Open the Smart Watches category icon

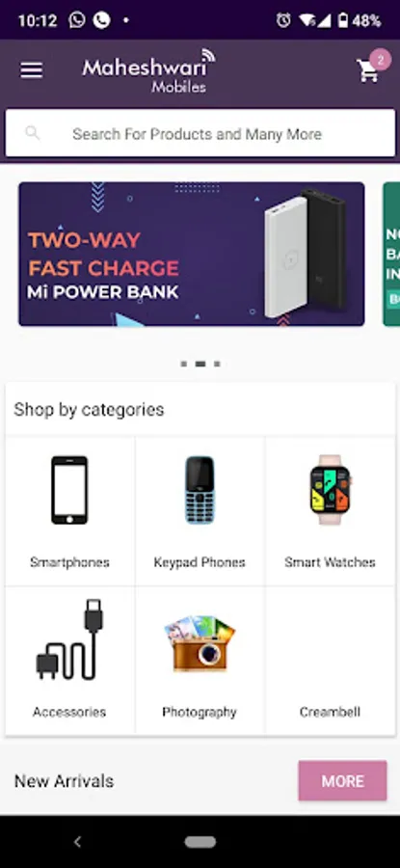pos(331,490)
